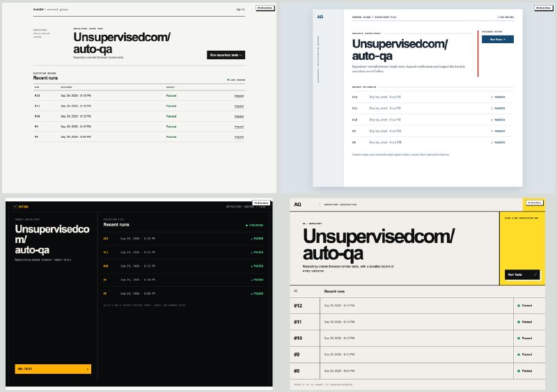Click arrow icon on yellow design's Run Tests
This screenshot has height=392, width=557.
pyautogui.click(x=535, y=275)
